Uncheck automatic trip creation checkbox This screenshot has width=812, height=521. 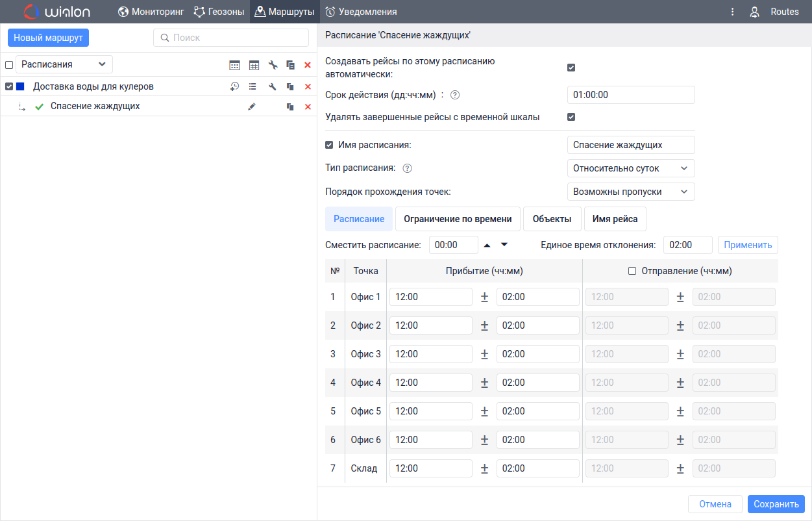(571, 68)
